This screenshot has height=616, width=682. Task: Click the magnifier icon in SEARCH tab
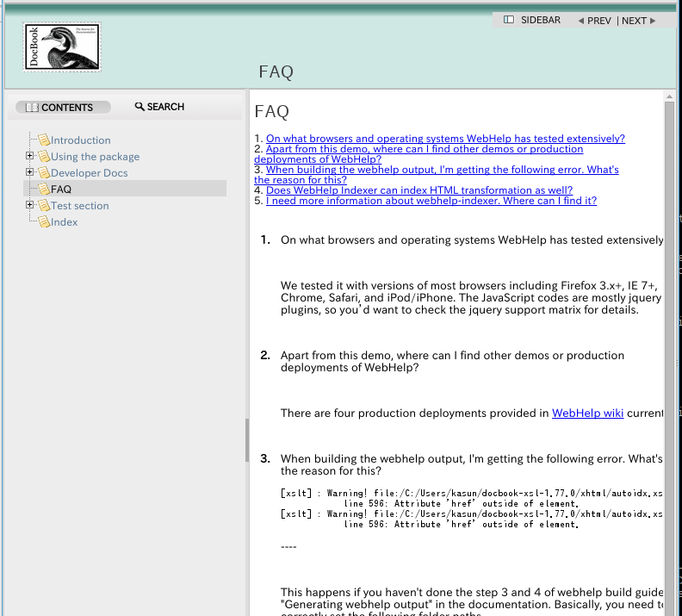[x=139, y=106]
